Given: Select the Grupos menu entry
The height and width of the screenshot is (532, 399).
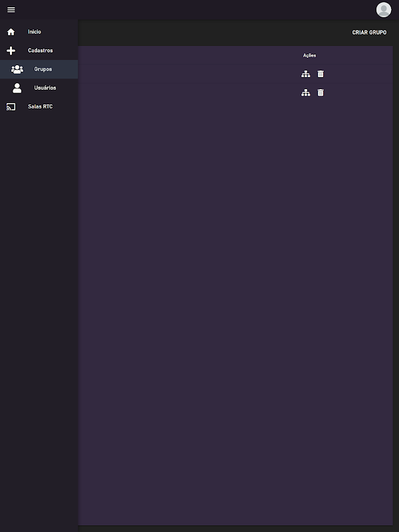Looking at the screenshot, I should (x=39, y=69).
